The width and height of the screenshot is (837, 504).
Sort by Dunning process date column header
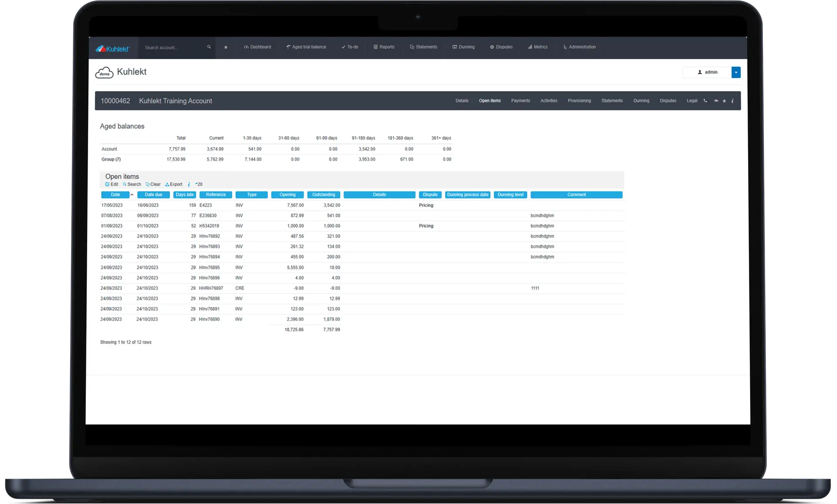click(x=468, y=195)
